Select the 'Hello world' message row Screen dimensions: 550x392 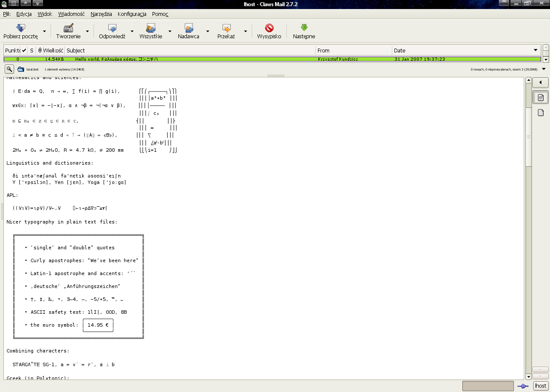pos(272,59)
